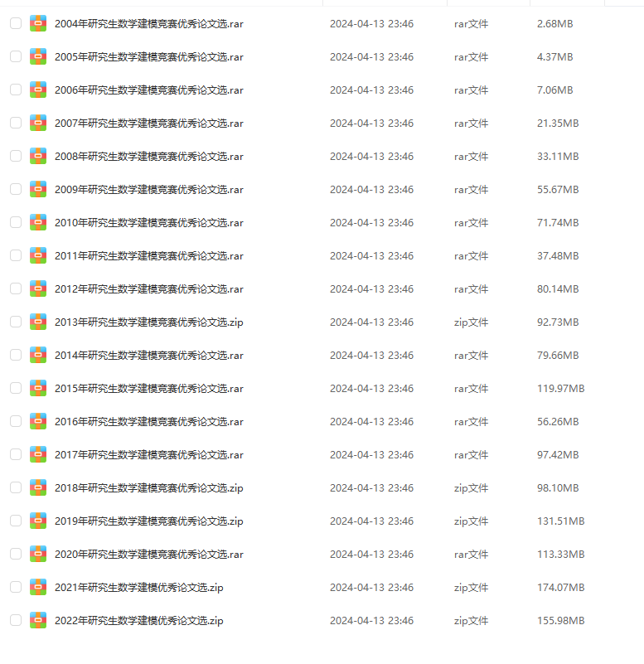Image resolution: width=644 pixels, height=664 pixels.
Task: Click the archive icon of the 2021年 zip
Action: (x=37, y=588)
